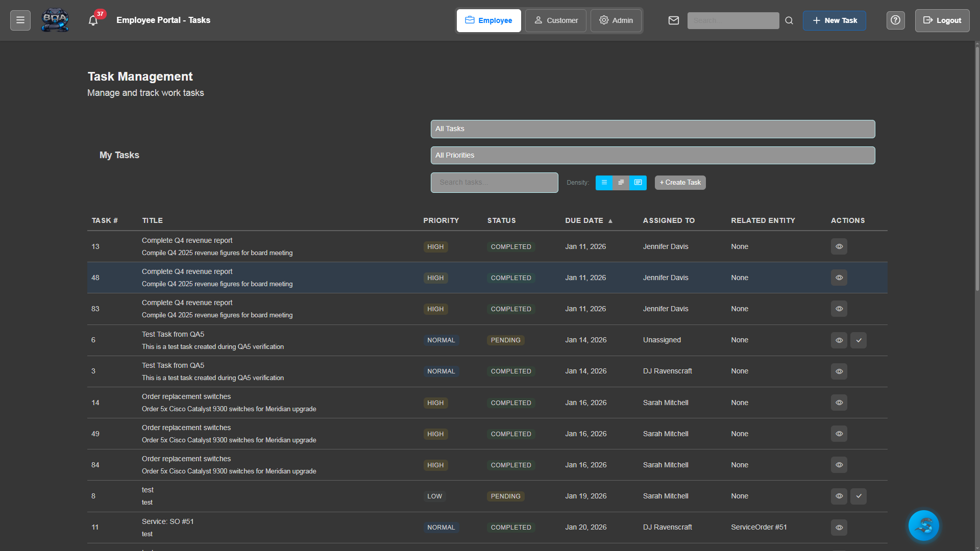Open the help question mark icon
This screenshot has width=980, height=551.
[x=895, y=20]
